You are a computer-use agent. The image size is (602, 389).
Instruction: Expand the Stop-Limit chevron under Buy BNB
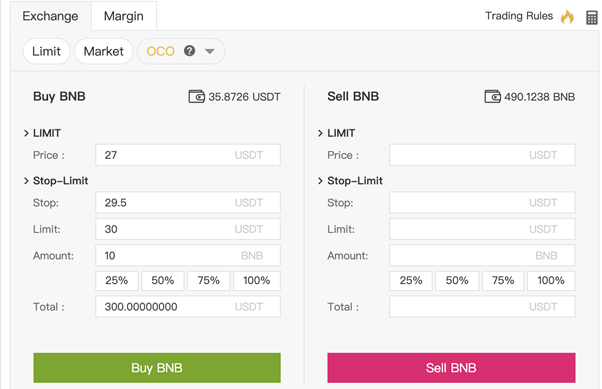pos(26,181)
